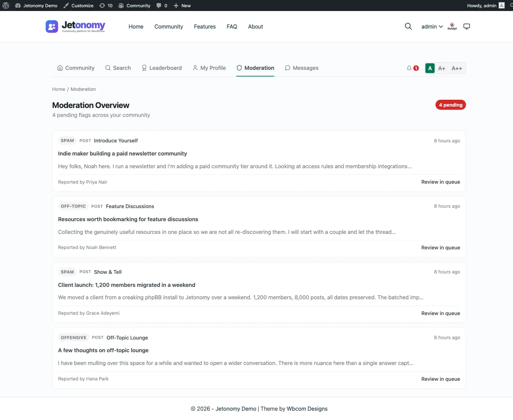Open FAQ in main navigation
513x420 pixels.
pyautogui.click(x=232, y=26)
